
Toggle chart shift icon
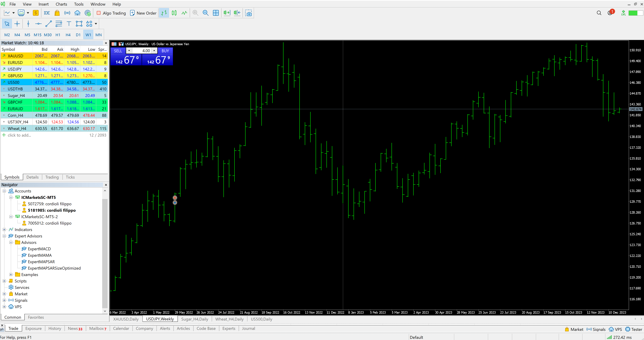[x=237, y=13]
